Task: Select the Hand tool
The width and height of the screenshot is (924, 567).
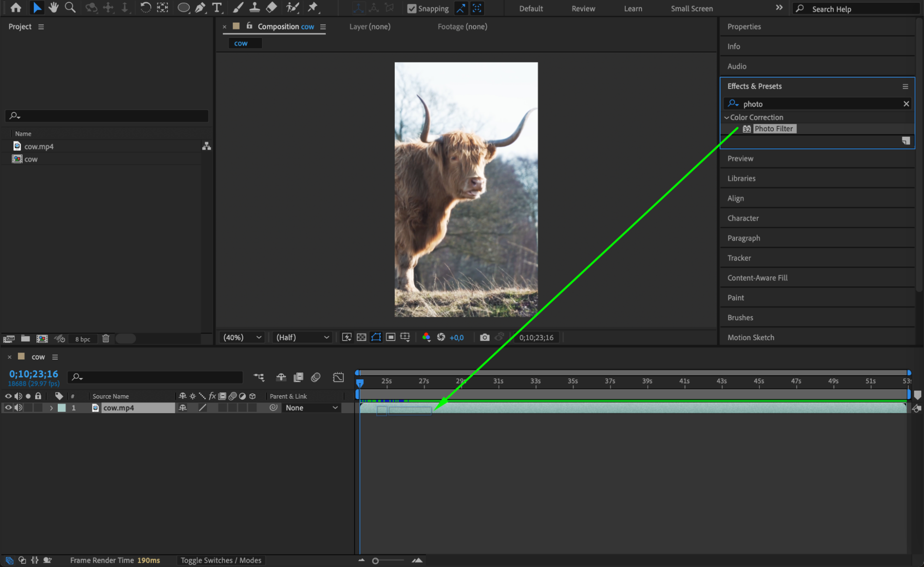Action: 54,7
